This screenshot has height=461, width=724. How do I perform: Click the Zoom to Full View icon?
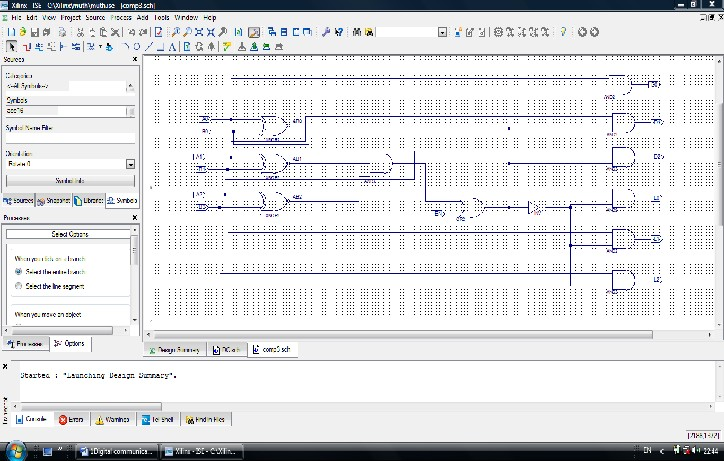pos(199,32)
